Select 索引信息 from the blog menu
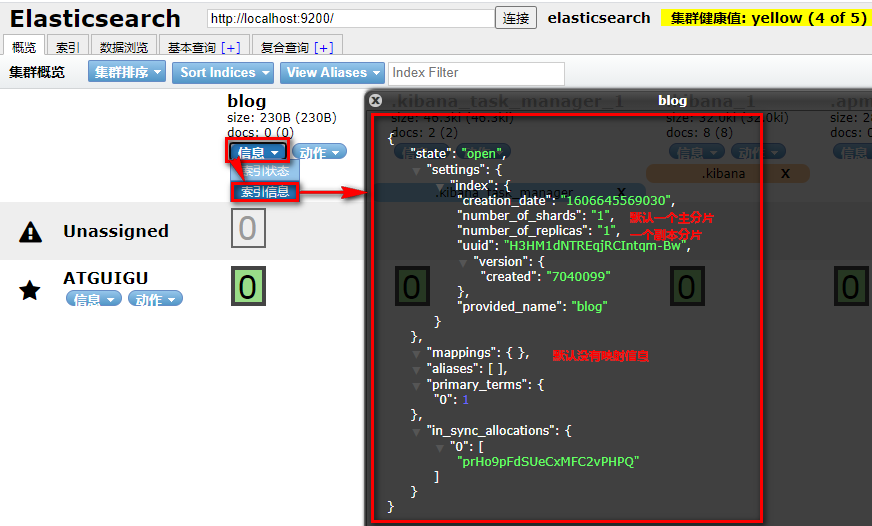This screenshot has height=526, width=872. coord(265,192)
